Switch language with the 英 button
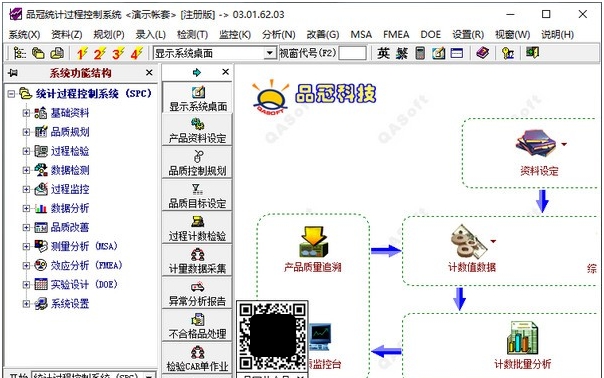 click(x=383, y=53)
